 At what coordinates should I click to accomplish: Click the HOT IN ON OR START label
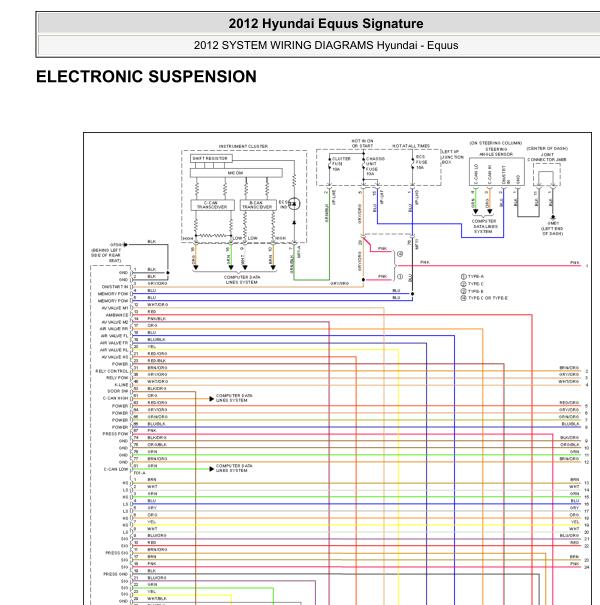pyautogui.click(x=362, y=144)
